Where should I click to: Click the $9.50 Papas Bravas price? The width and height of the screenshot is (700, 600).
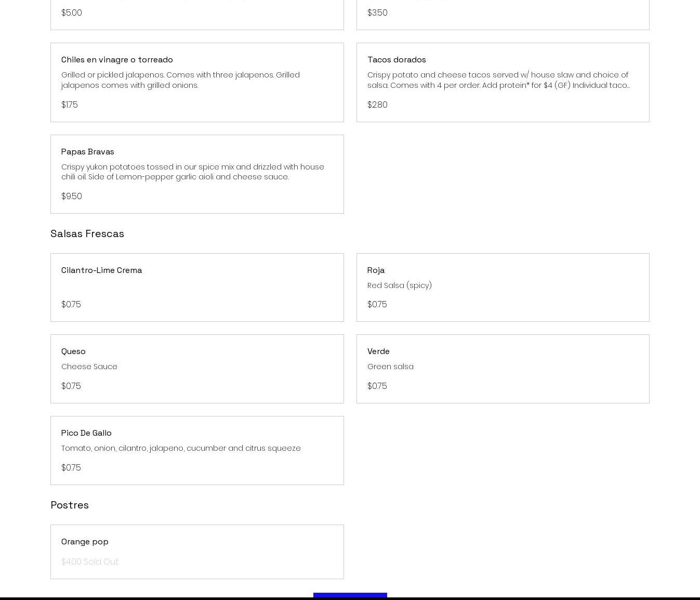pos(72,197)
